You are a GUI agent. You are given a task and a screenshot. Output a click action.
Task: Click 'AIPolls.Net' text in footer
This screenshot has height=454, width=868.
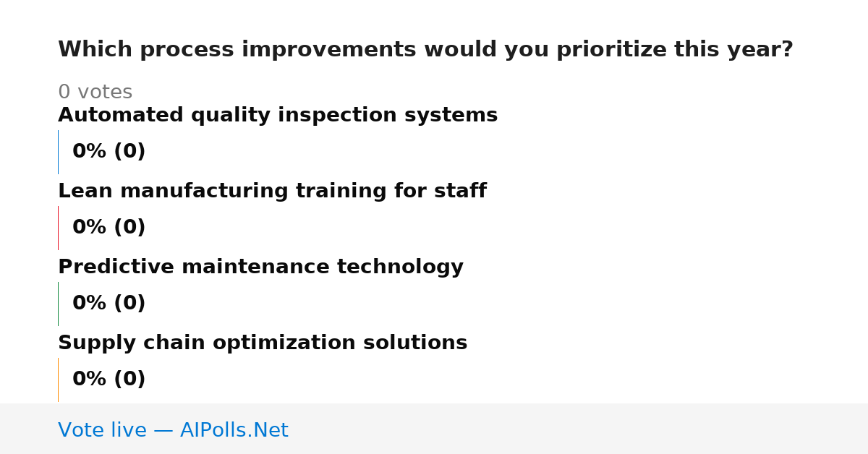pyautogui.click(x=234, y=431)
